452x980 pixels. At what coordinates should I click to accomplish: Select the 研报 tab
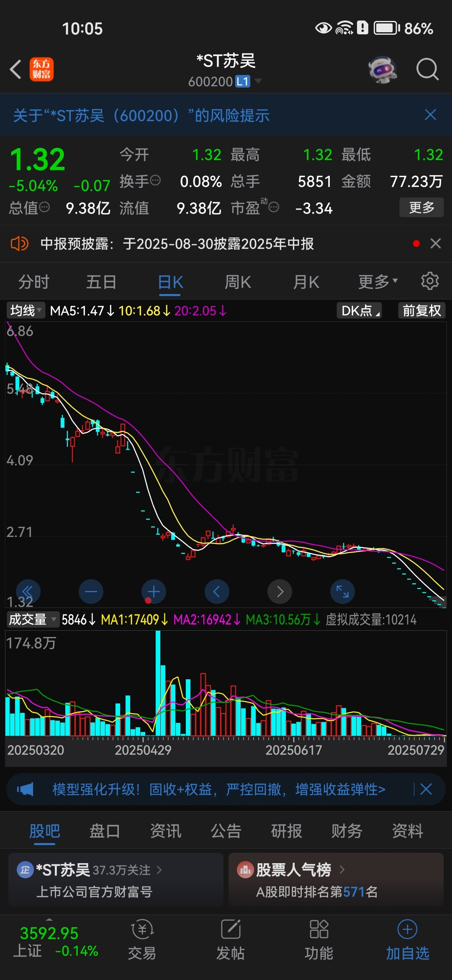point(286,831)
